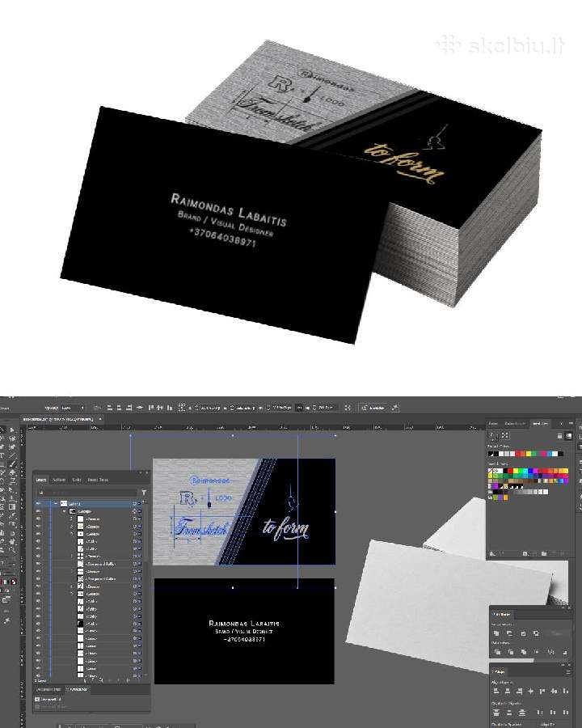Viewport: 582px width, 728px height.
Task: Open the Swatches panel flyout menu
Action: tap(571, 423)
